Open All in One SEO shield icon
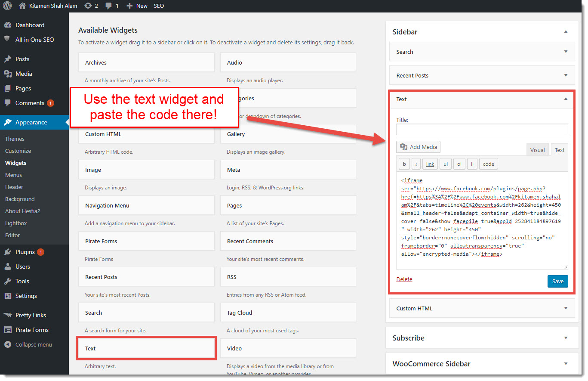 [7, 39]
